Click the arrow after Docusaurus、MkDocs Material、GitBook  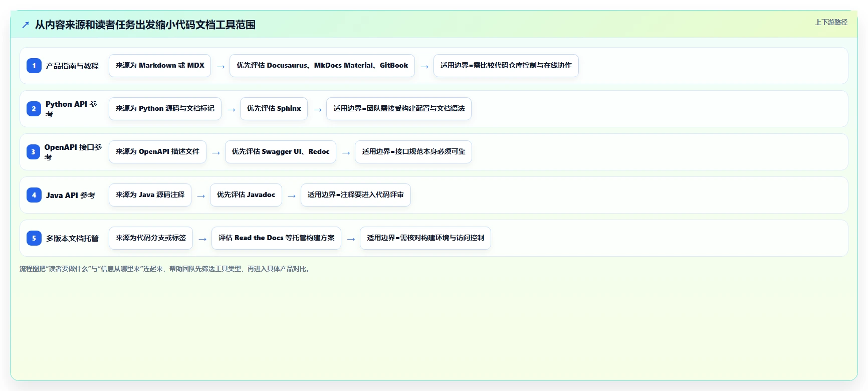click(424, 67)
